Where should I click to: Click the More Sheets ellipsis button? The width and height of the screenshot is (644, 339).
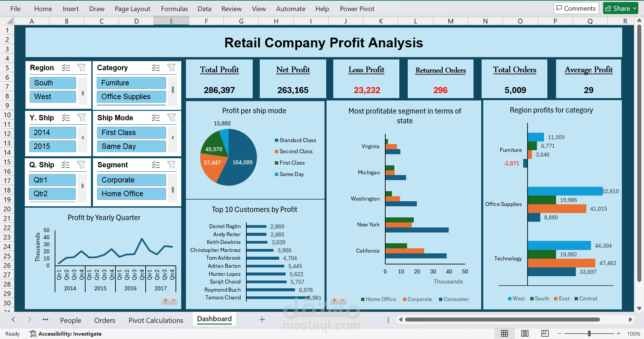(x=45, y=320)
